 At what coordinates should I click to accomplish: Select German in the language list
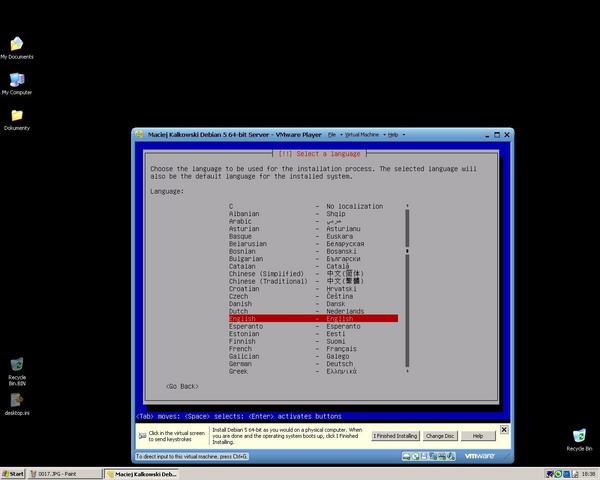coord(313,364)
